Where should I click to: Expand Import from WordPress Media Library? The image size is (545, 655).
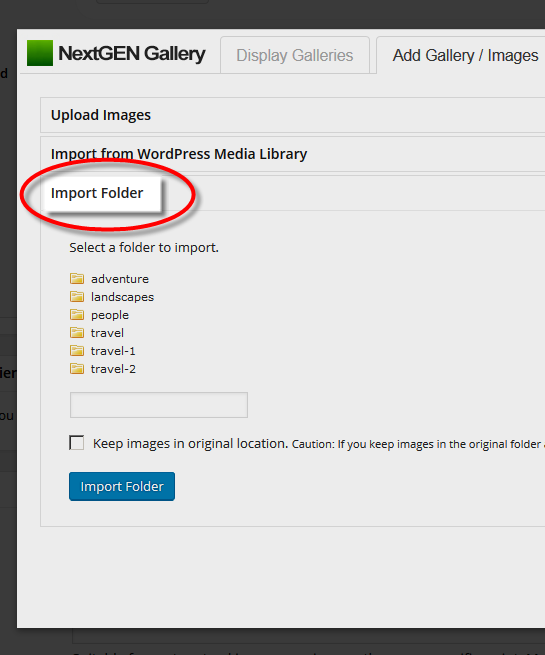pos(292,154)
